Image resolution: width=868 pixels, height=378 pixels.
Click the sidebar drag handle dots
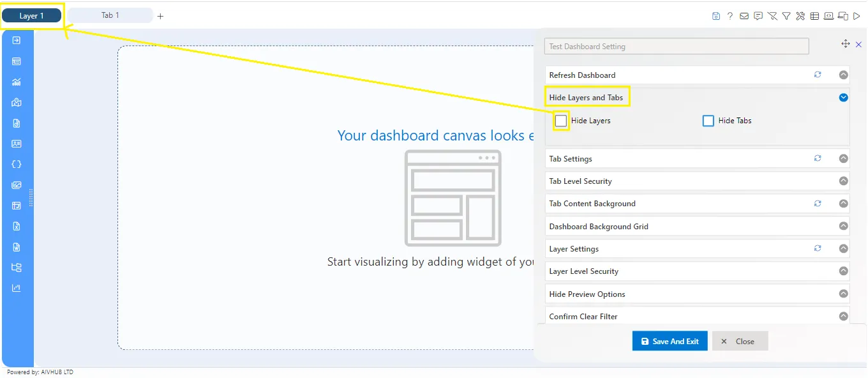31,197
